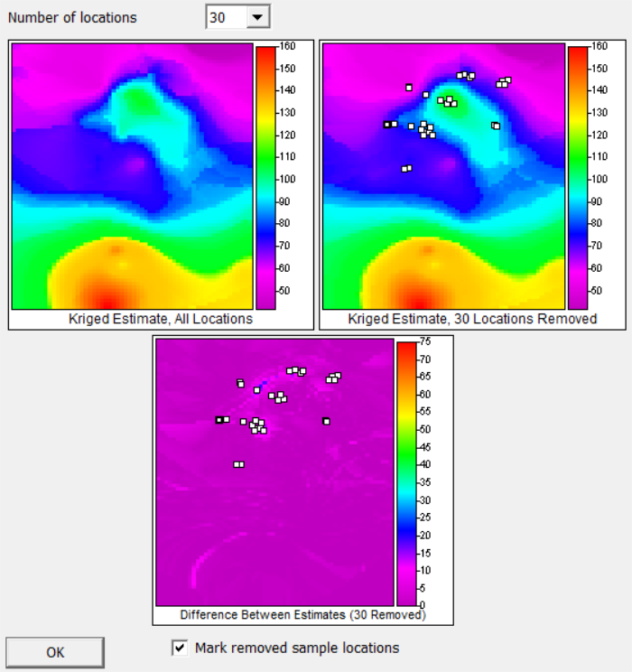The width and height of the screenshot is (632, 672).
Task: Click the 'Number of locations' label
Action: pyautogui.click(x=72, y=17)
